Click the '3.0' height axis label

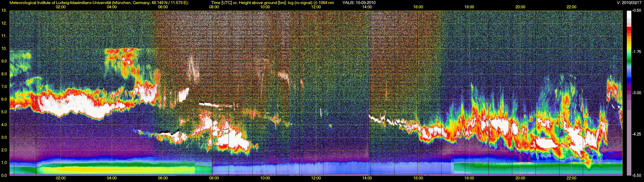[4, 137]
